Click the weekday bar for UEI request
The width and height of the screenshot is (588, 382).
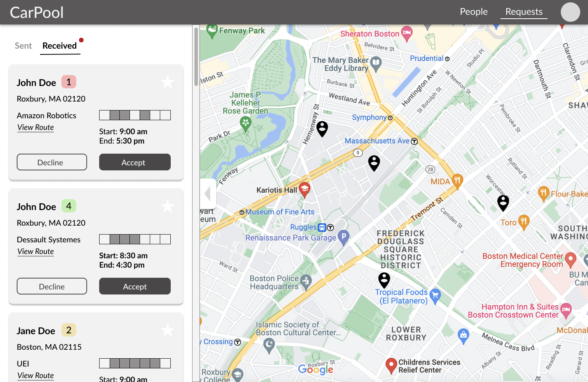tap(135, 363)
